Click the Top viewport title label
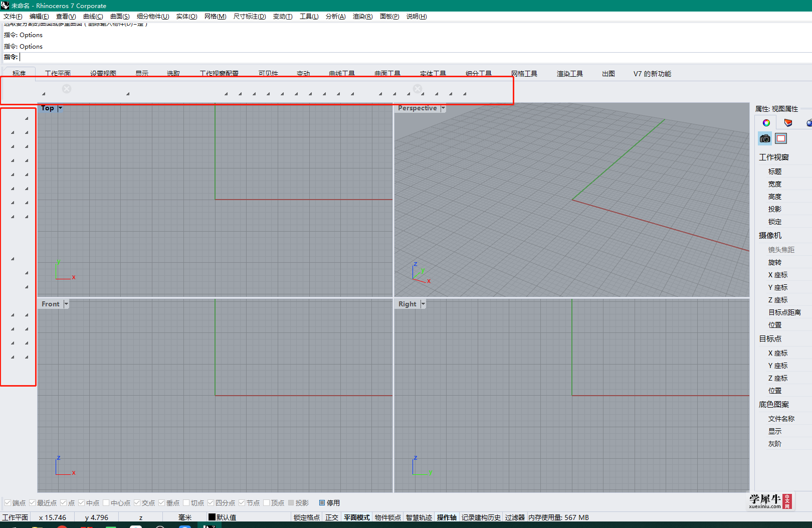Screen dimensions: 812x528 (48, 108)
